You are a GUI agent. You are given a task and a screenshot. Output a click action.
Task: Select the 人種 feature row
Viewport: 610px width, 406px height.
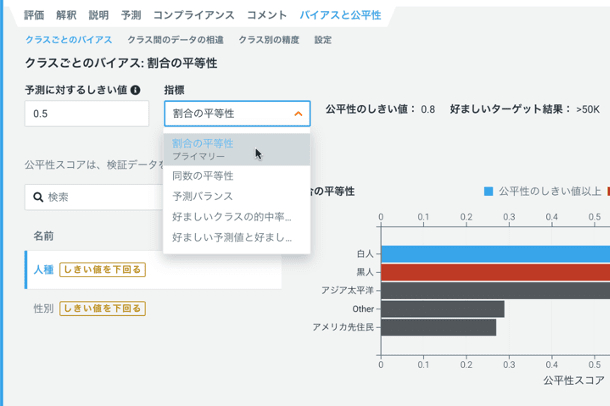(x=43, y=269)
